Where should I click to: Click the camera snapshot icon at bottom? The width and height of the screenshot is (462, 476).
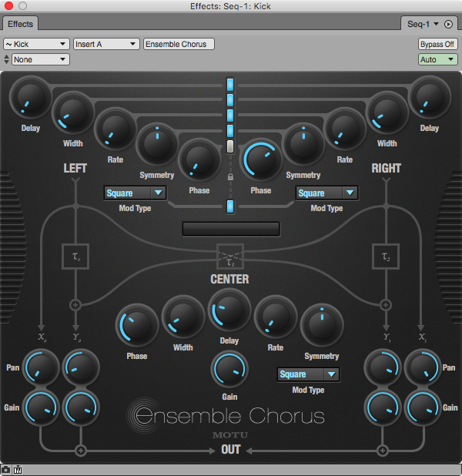(5, 469)
